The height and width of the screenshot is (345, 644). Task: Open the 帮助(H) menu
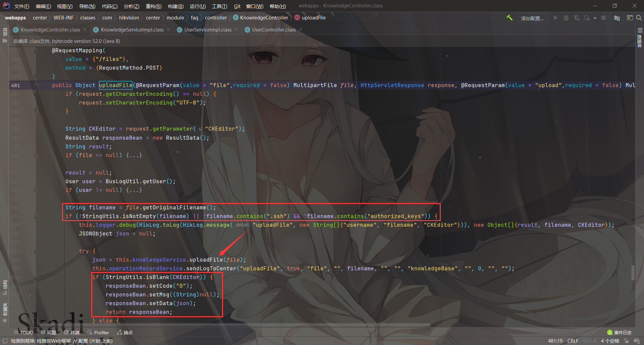pos(278,6)
